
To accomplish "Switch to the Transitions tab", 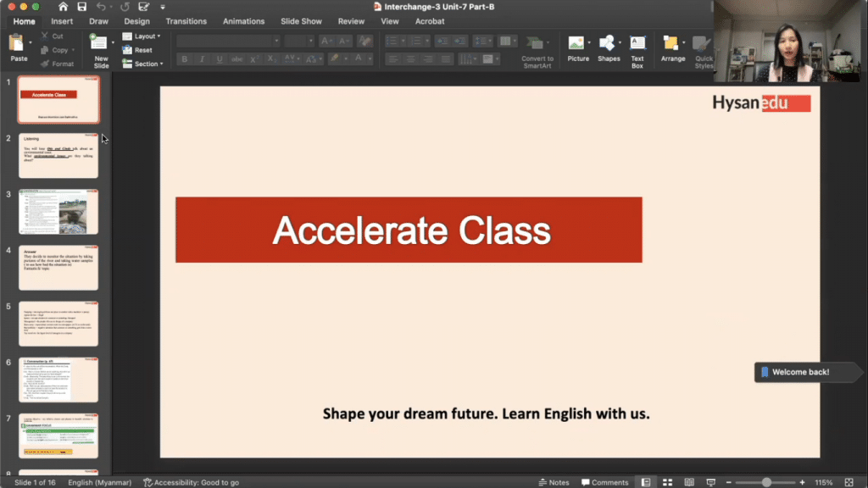I will pos(186,21).
